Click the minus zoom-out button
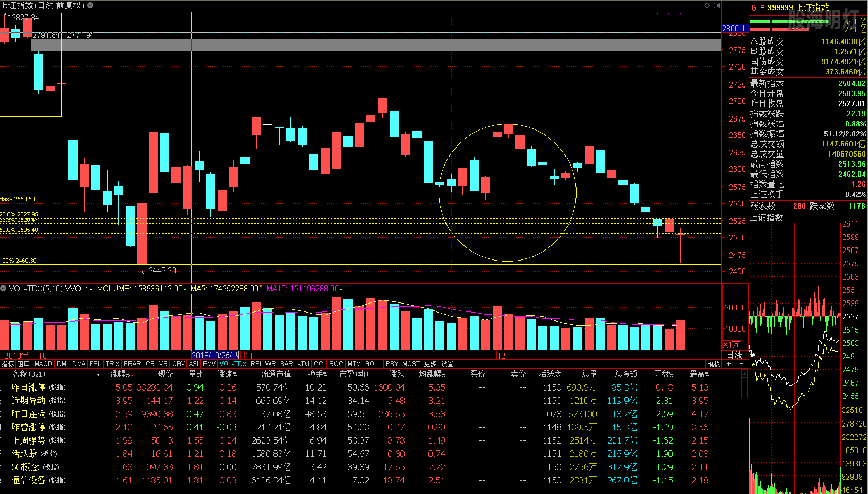868x494 pixels. click(741, 364)
